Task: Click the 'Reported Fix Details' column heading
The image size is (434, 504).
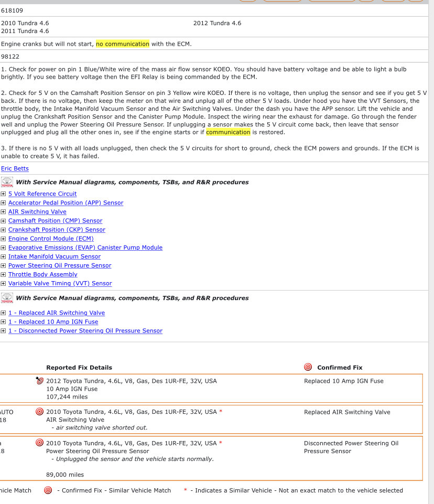Action: [79, 368]
